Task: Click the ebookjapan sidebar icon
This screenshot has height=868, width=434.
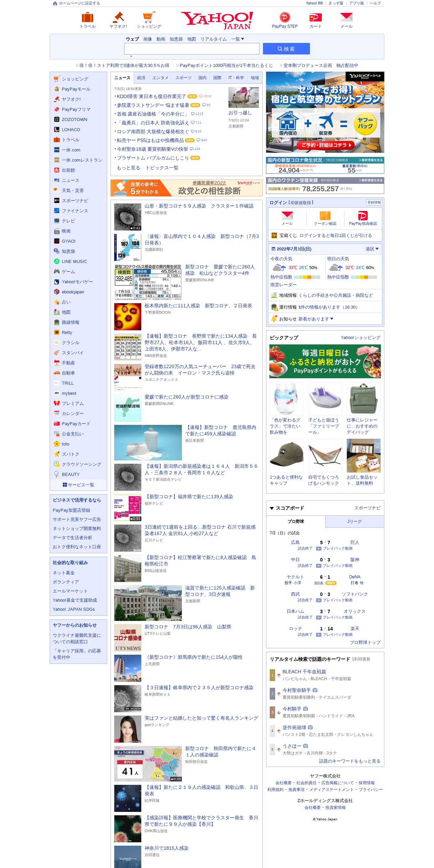Action: pos(57,292)
